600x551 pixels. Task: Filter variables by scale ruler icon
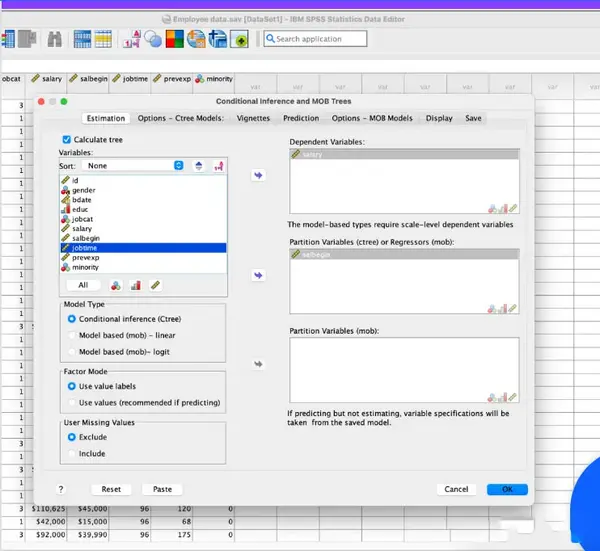[x=155, y=285]
